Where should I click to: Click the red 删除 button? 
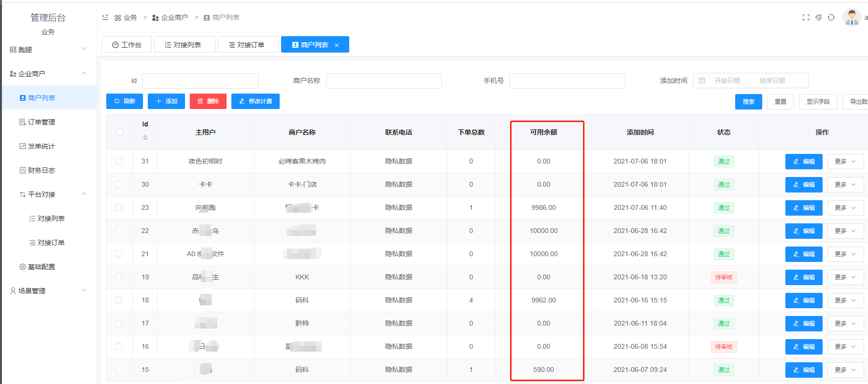208,101
